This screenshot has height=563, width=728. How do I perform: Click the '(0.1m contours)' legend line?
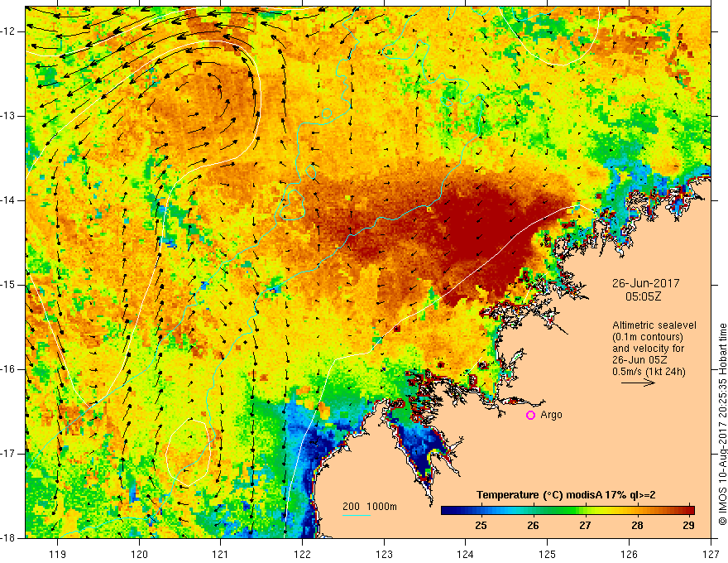pos(648,337)
